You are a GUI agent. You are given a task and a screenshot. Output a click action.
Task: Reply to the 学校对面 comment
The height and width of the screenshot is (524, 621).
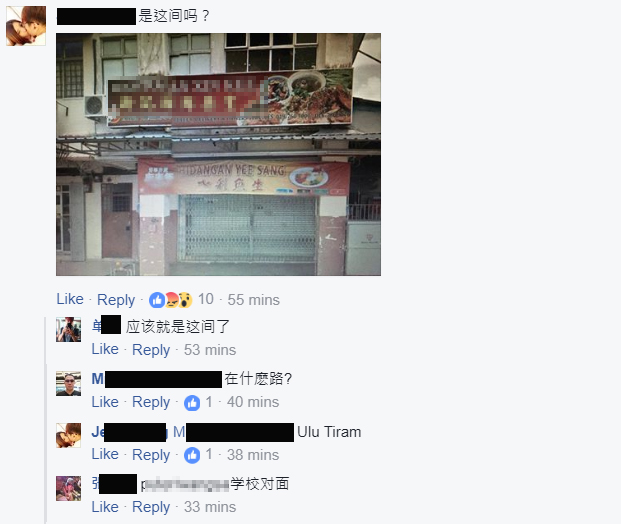[x=151, y=507]
